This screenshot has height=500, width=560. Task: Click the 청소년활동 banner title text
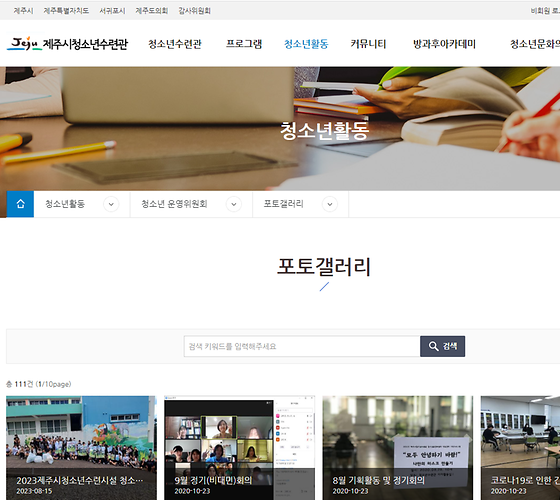tap(324, 131)
